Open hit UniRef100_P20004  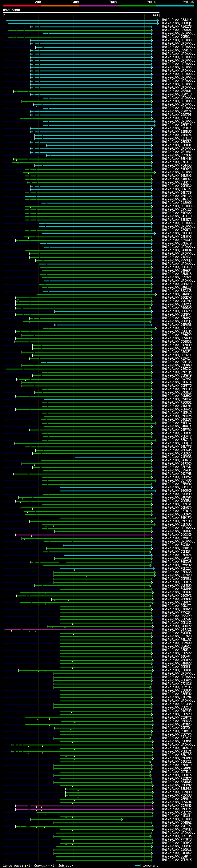coord(177,30)
